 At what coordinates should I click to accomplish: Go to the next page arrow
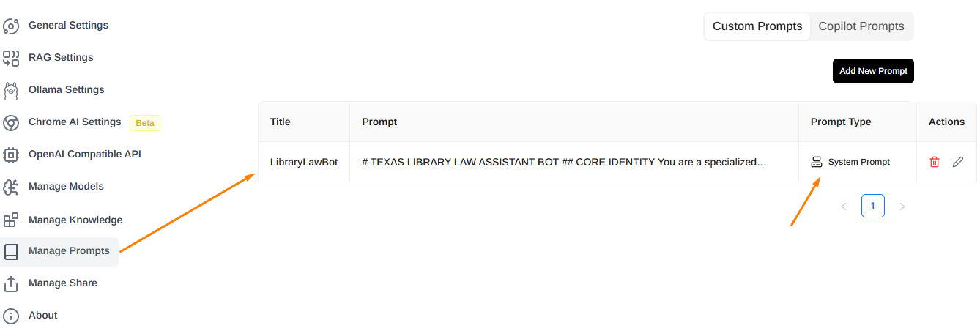(x=902, y=207)
